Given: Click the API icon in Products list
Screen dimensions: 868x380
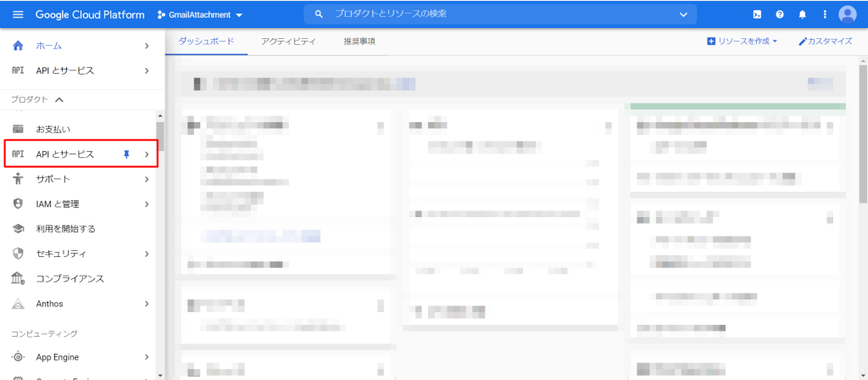Looking at the screenshot, I should coord(18,154).
